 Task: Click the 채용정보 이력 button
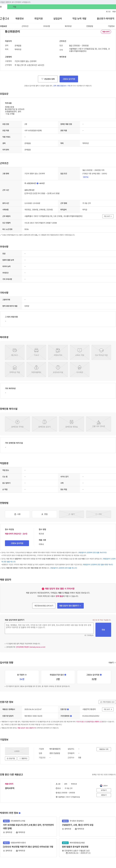point(104,749)
